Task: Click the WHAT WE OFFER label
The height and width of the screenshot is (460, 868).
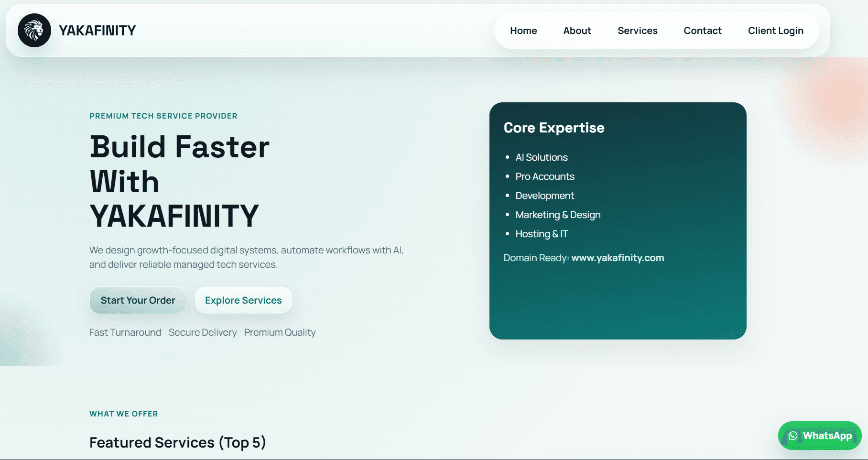Action: [124, 414]
